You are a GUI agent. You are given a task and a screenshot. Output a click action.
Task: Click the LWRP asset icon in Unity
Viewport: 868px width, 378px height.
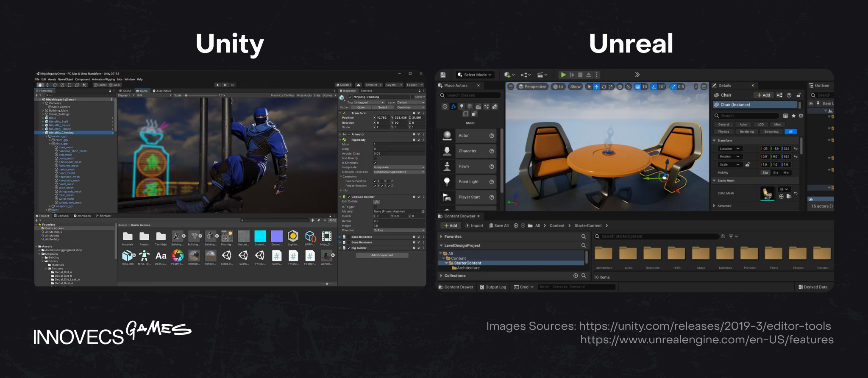[x=310, y=237]
